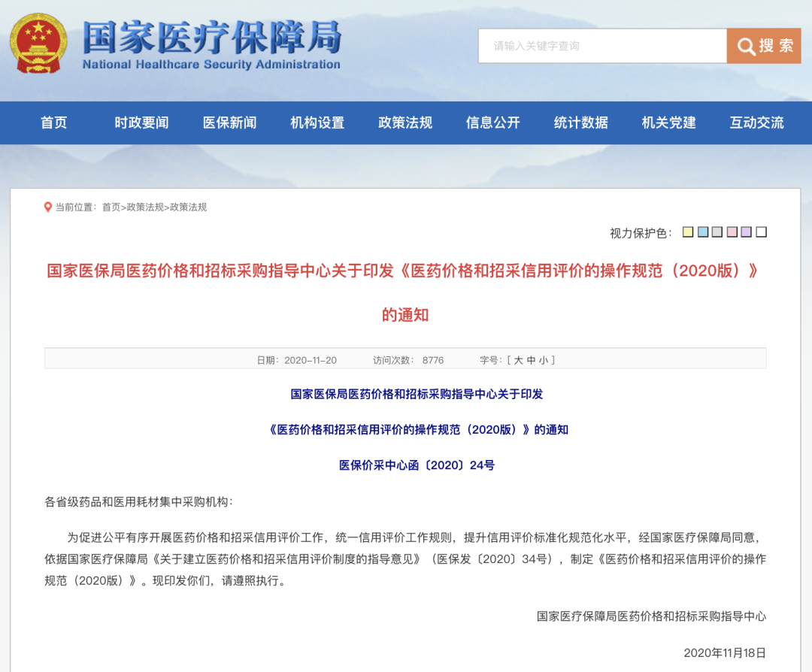The image size is (812, 672).
Task: Set font size to 小
Action: pos(544,360)
